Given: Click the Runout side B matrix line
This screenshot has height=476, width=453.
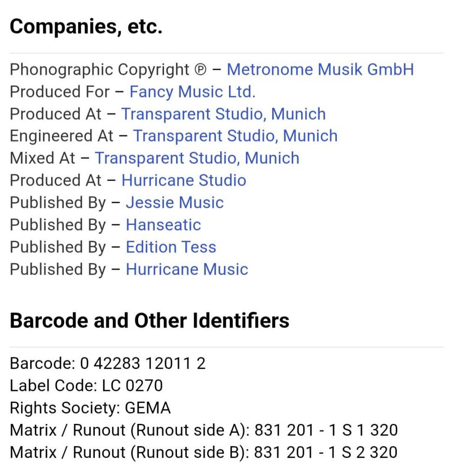Looking at the screenshot, I should click(x=204, y=452).
